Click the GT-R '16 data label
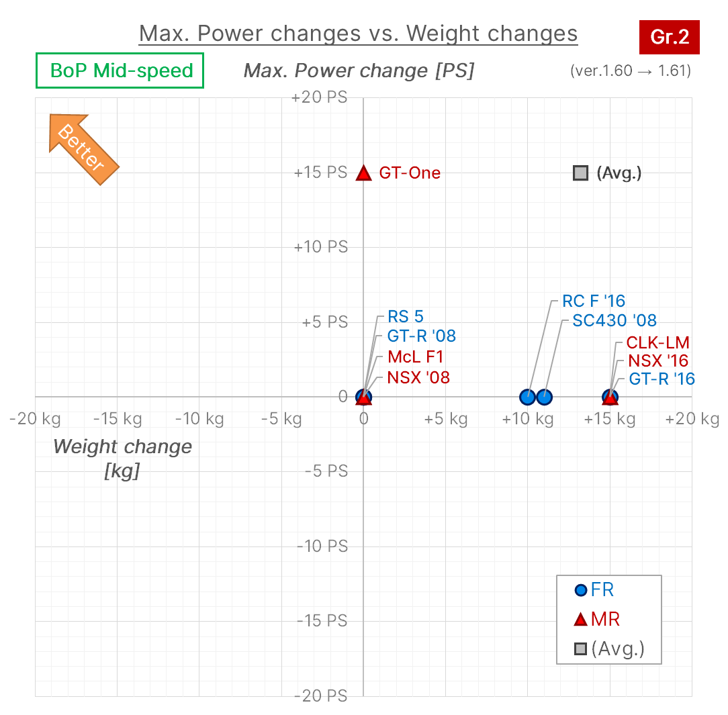The height and width of the screenshot is (715, 728). point(662,379)
